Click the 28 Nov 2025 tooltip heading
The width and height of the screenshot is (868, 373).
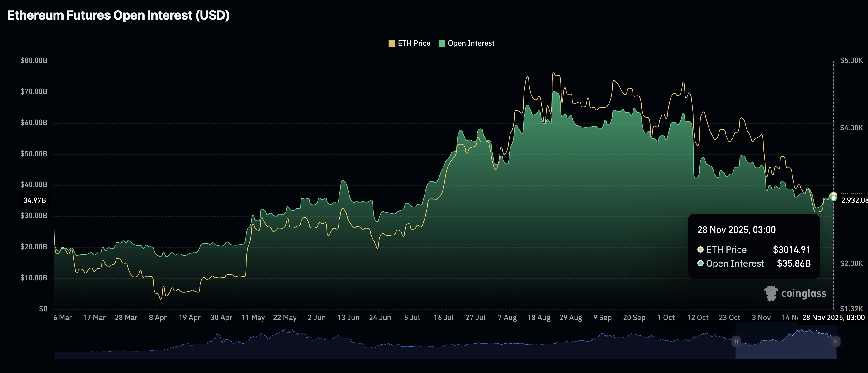click(x=736, y=230)
